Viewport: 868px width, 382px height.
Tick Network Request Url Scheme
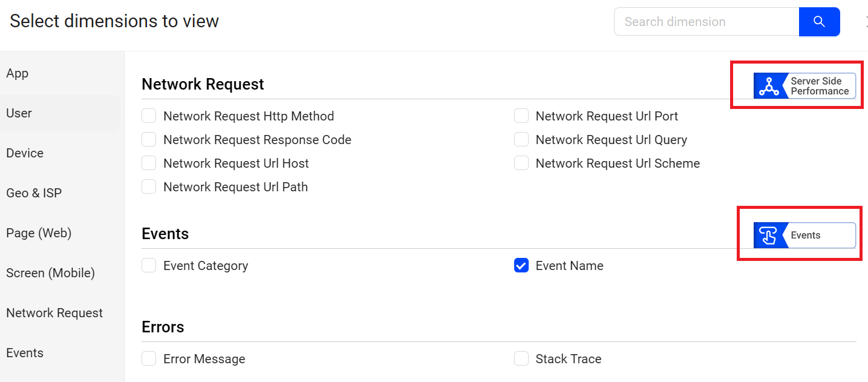click(x=521, y=163)
